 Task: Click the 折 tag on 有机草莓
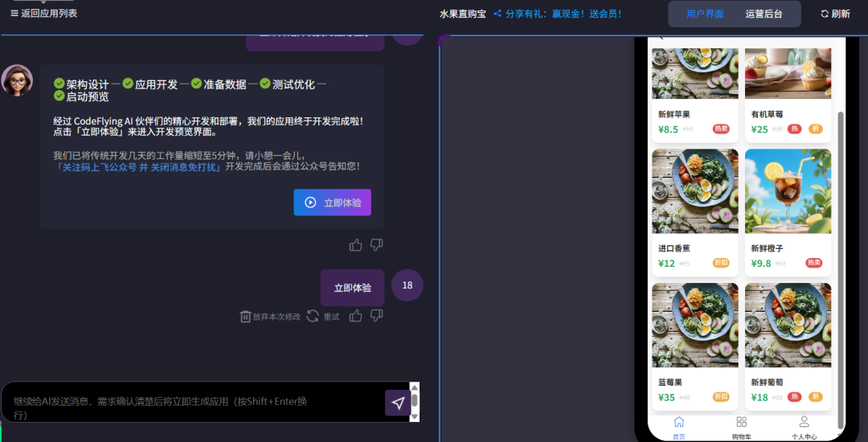click(816, 129)
